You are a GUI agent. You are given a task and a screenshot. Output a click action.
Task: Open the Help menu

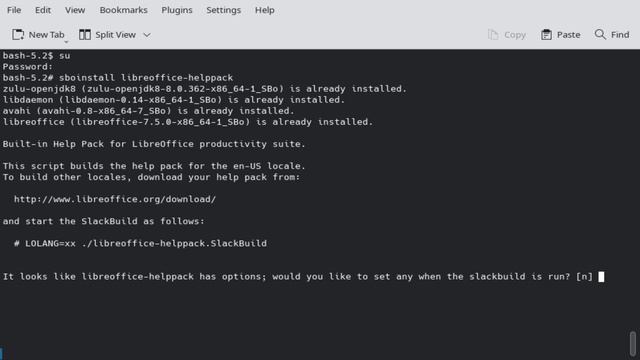click(x=264, y=10)
